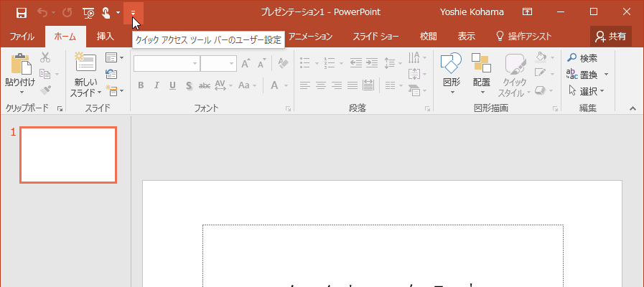The width and height of the screenshot is (644, 287).
Task: Click the Numbering list icon
Action: point(330,63)
